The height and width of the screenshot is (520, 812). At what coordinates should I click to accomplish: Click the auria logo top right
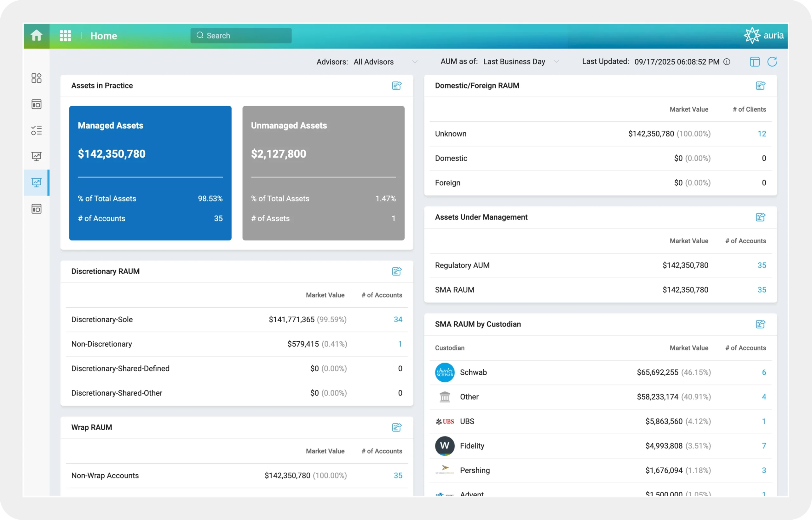point(764,35)
